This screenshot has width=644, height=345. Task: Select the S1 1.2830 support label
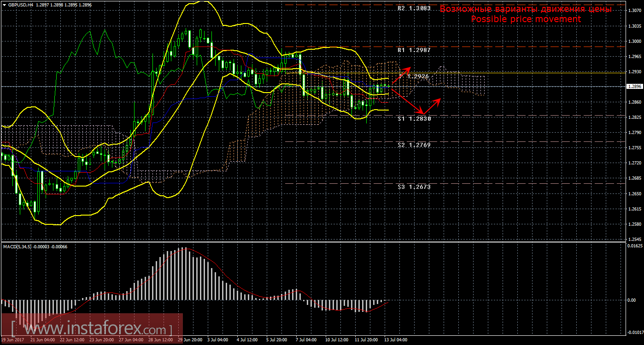click(414, 118)
